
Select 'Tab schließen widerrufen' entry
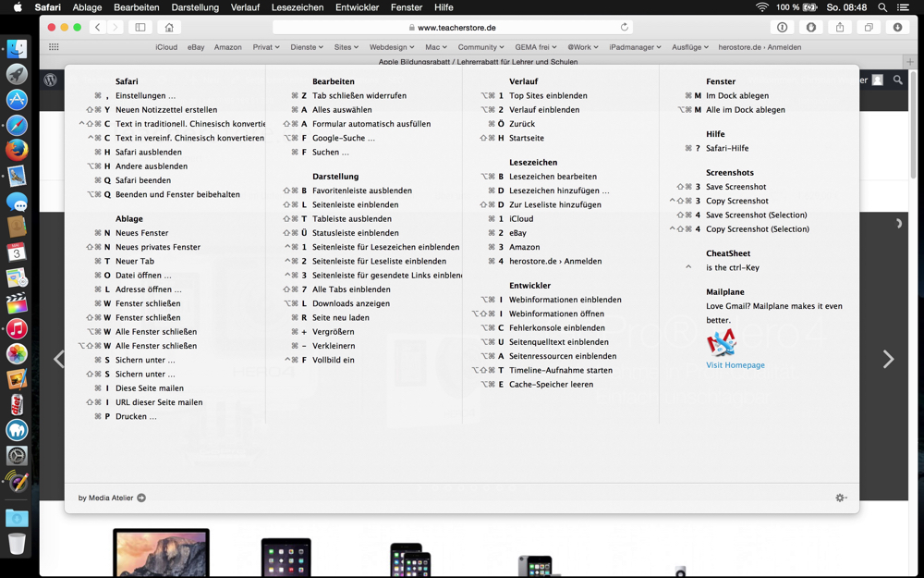click(359, 95)
